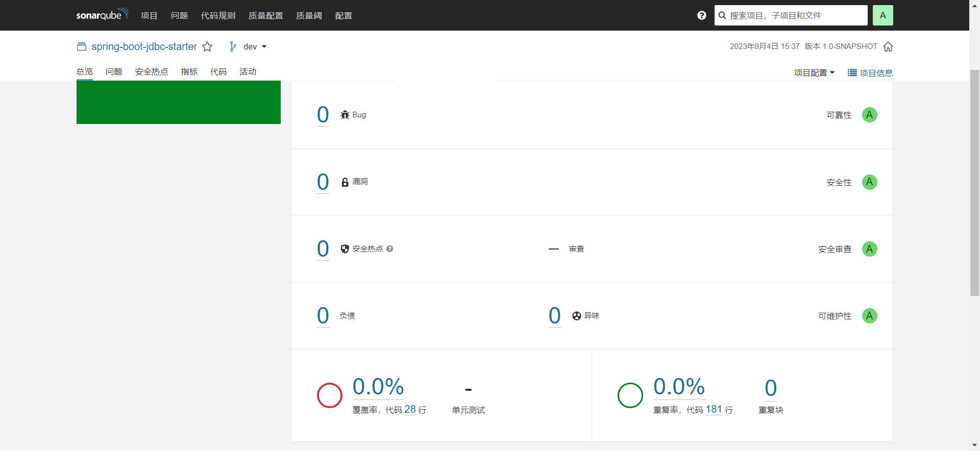Open the user avatar A menu
This screenshot has height=451, width=980.
(883, 15)
